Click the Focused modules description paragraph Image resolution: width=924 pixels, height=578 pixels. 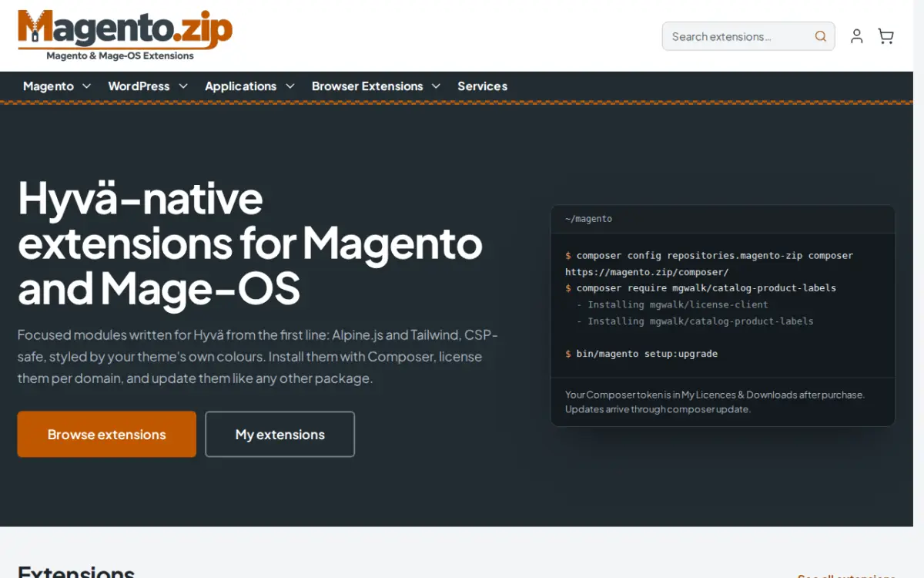coord(258,357)
